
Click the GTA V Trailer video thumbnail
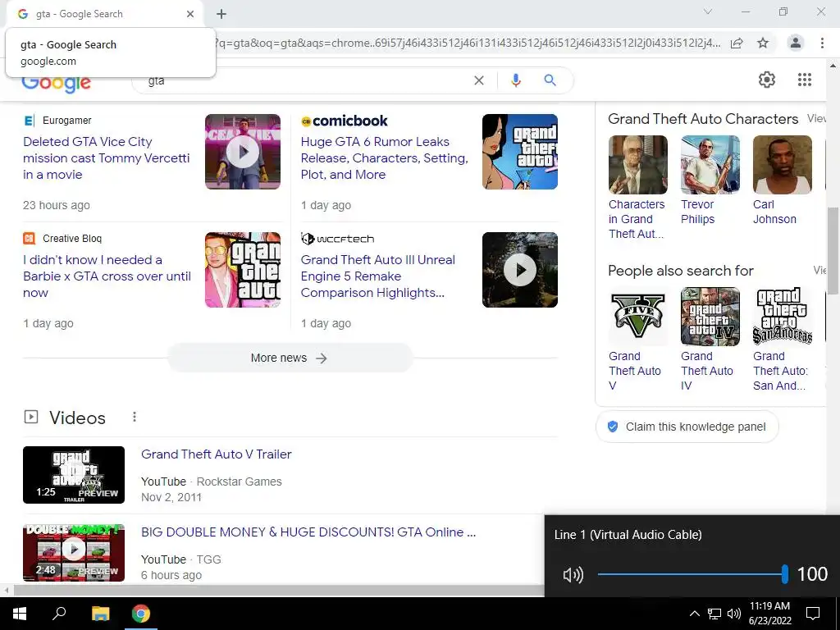tap(74, 475)
